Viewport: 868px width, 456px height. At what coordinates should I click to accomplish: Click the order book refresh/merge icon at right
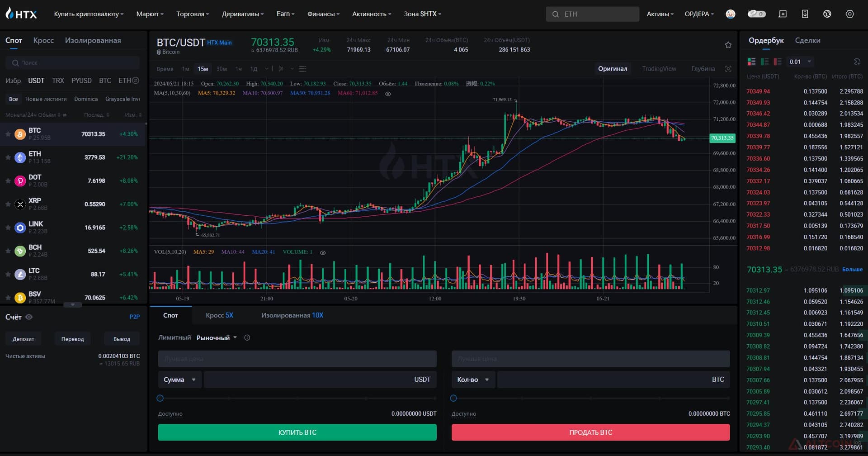(857, 62)
